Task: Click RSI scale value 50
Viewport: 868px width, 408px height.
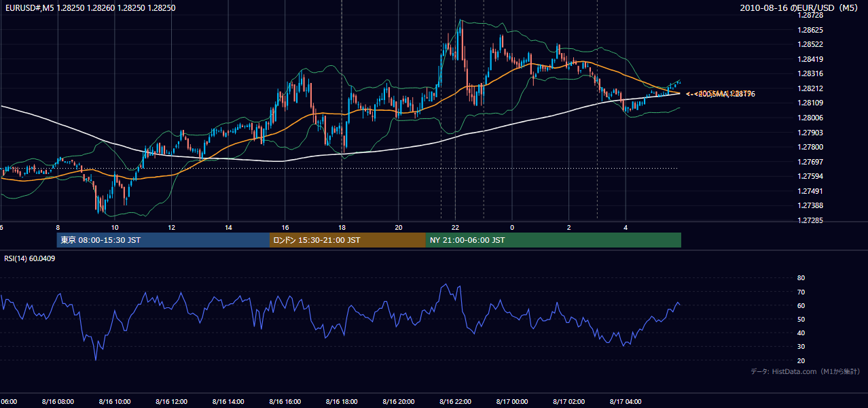Action: point(801,319)
